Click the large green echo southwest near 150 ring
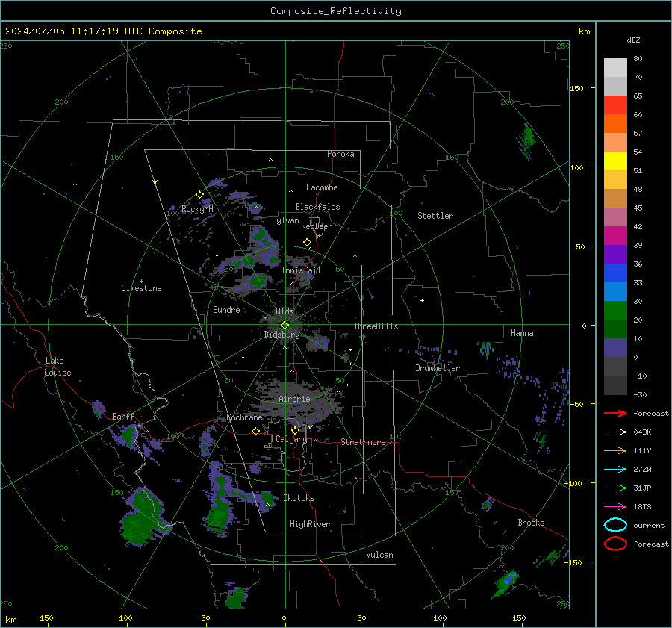 click(141, 517)
